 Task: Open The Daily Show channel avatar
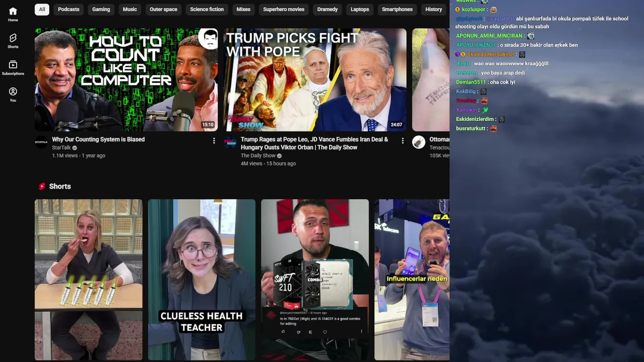pyautogui.click(x=230, y=142)
